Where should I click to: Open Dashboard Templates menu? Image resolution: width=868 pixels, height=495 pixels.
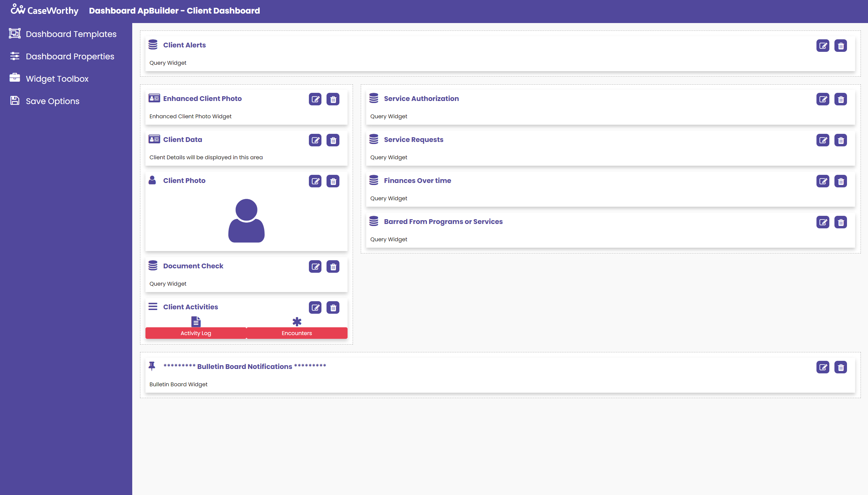click(71, 34)
